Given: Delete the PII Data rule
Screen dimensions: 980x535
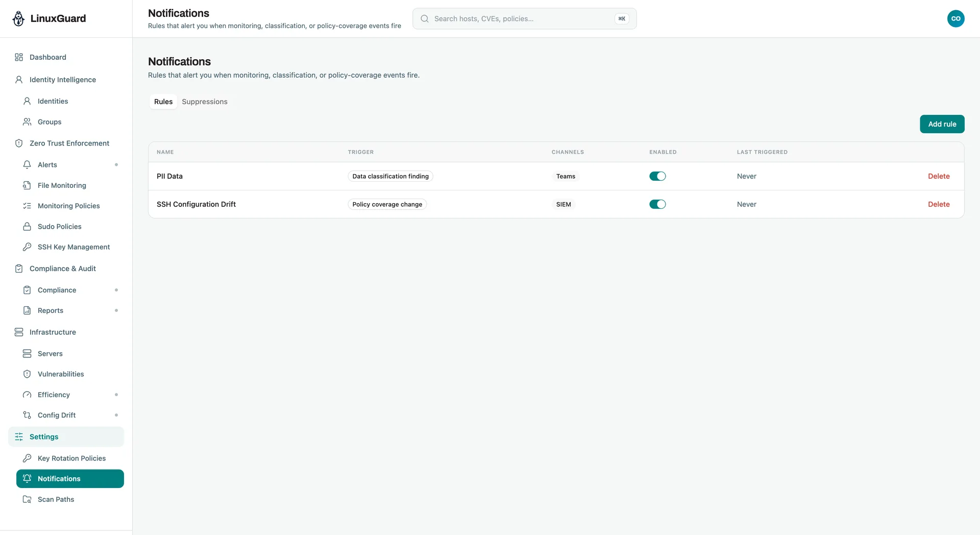Looking at the screenshot, I should tap(939, 176).
